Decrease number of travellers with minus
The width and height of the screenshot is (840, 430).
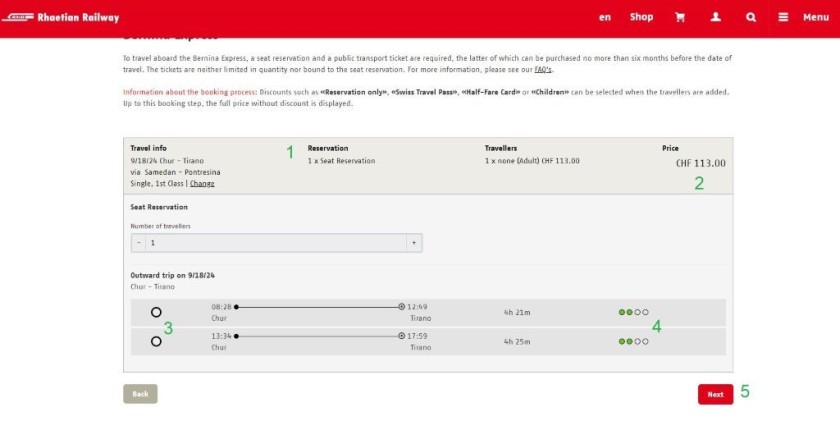tap(139, 243)
